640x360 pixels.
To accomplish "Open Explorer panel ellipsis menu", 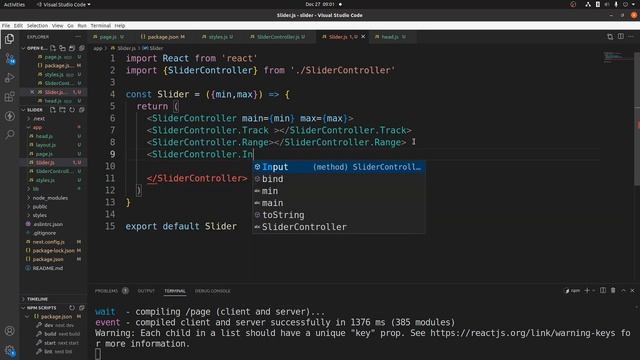I will tap(77, 37).
